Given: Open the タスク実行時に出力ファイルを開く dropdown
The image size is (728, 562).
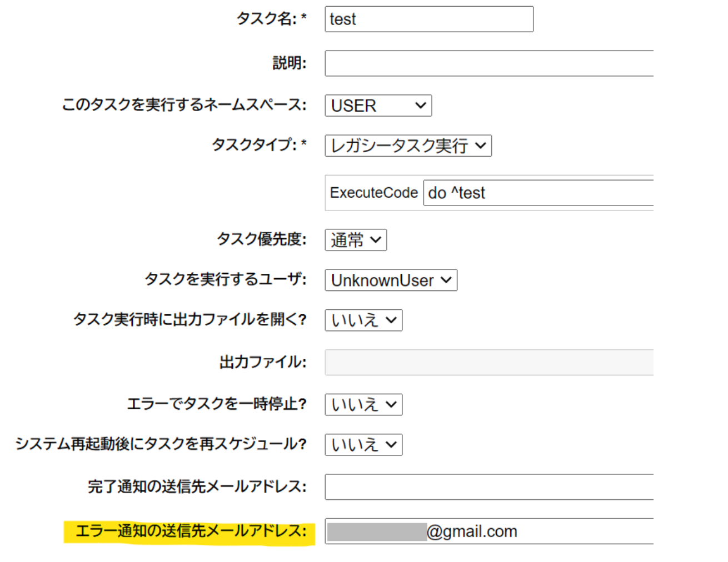Looking at the screenshot, I should 363,320.
